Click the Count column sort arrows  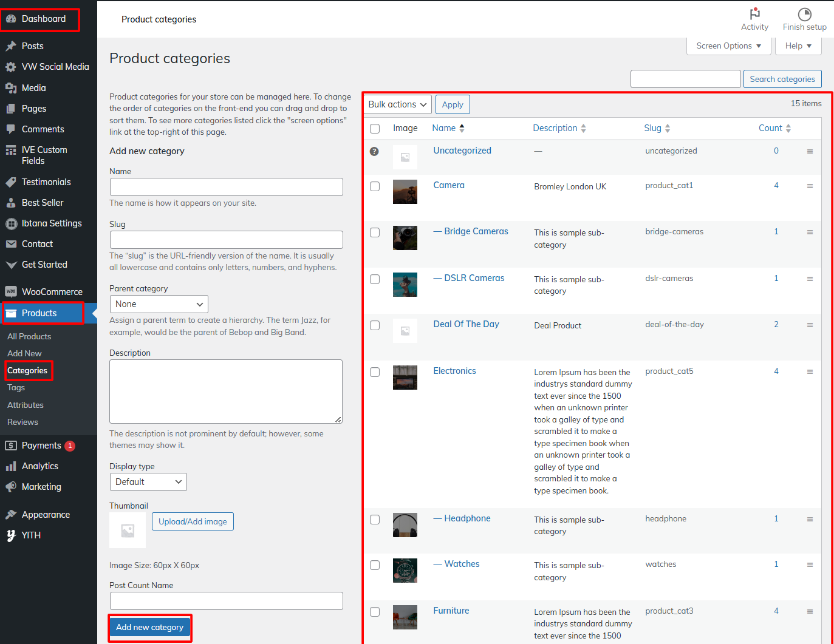(x=788, y=128)
